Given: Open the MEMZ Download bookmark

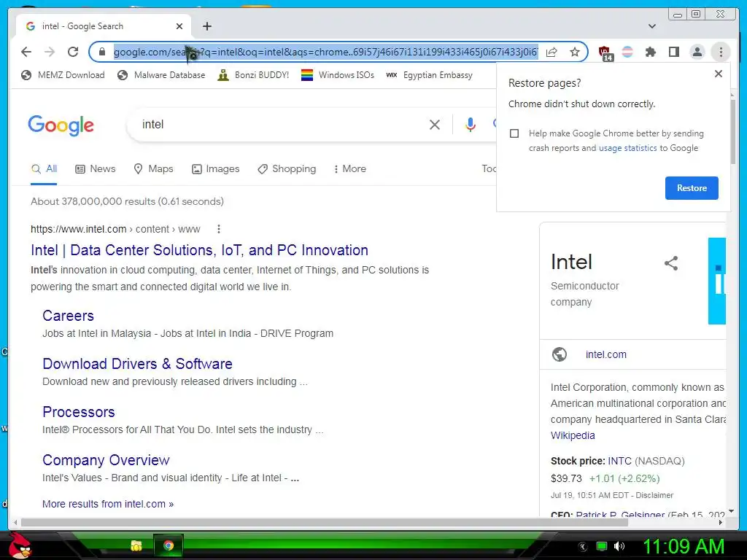Looking at the screenshot, I should click(x=63, y=75).
